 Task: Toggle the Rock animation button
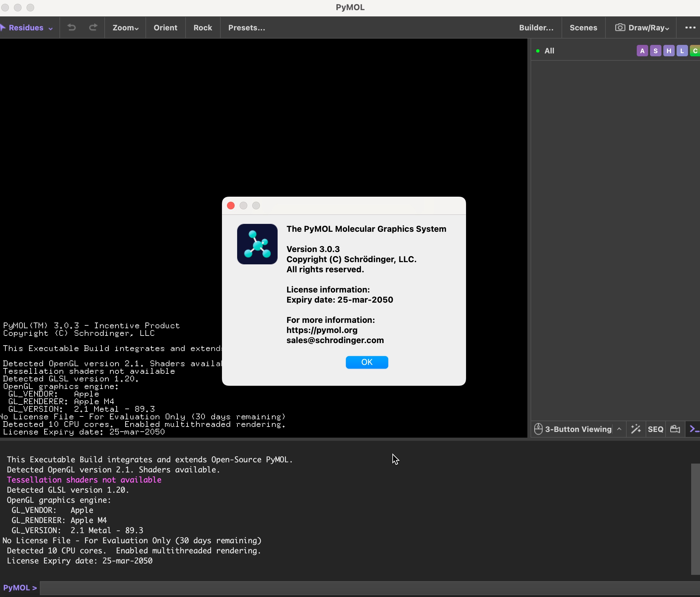[203, 28]
